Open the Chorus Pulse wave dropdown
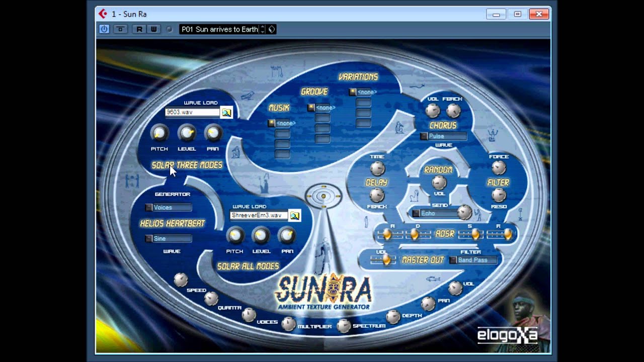 pyautogui.click(x=444, y=136)
